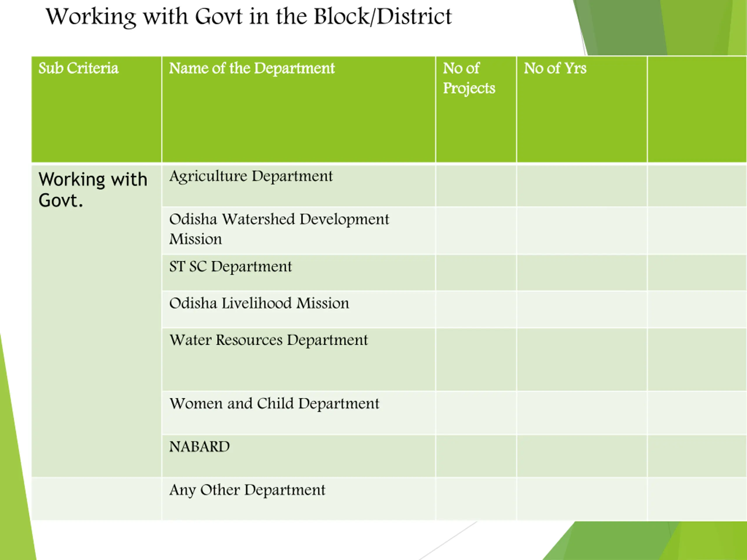This screenshot has width=747, height=560.
Task: Click No of Yrs cell for NABARD
Action: click(582, 456)
